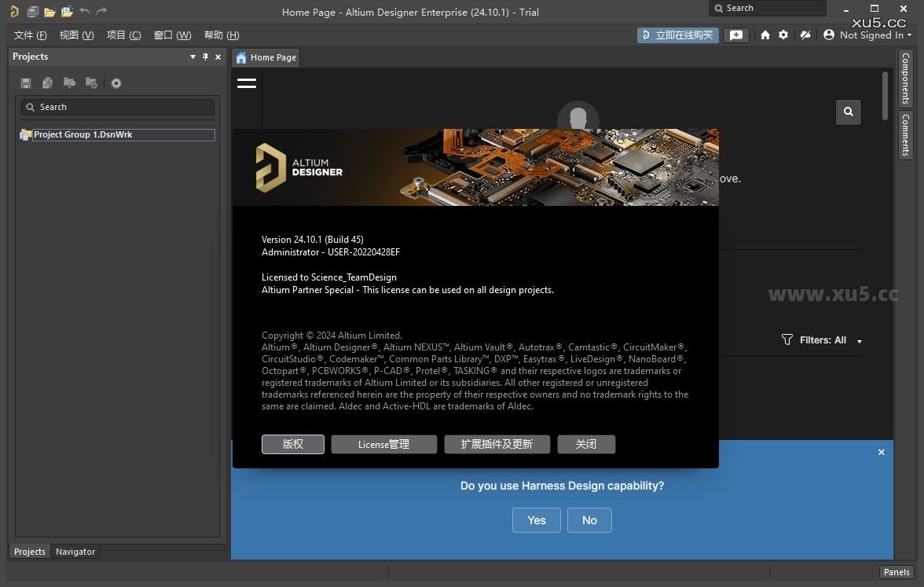Click the feedback comment icon near the search bar
The width and height of the screenshot is (924, 587).
736,35
